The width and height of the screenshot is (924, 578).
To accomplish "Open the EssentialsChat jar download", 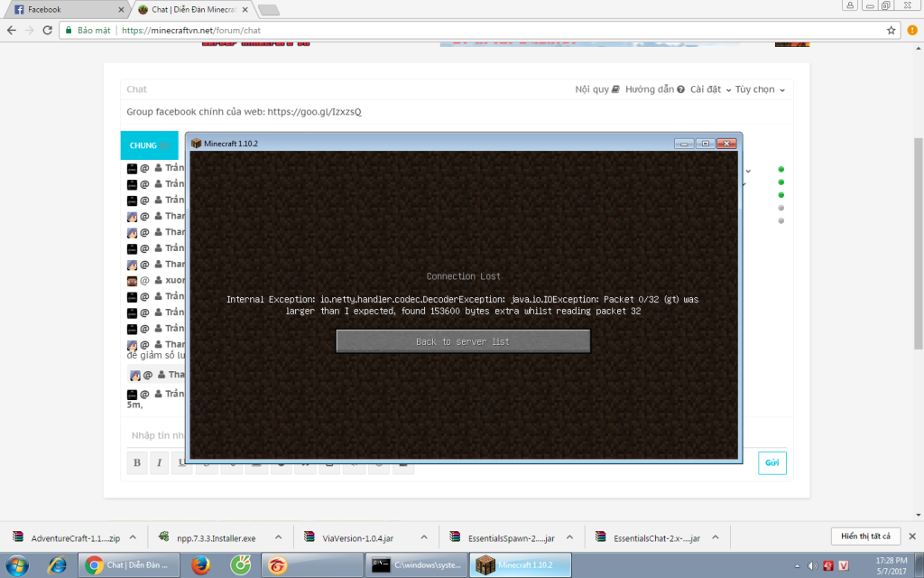I will pos(648,538).
